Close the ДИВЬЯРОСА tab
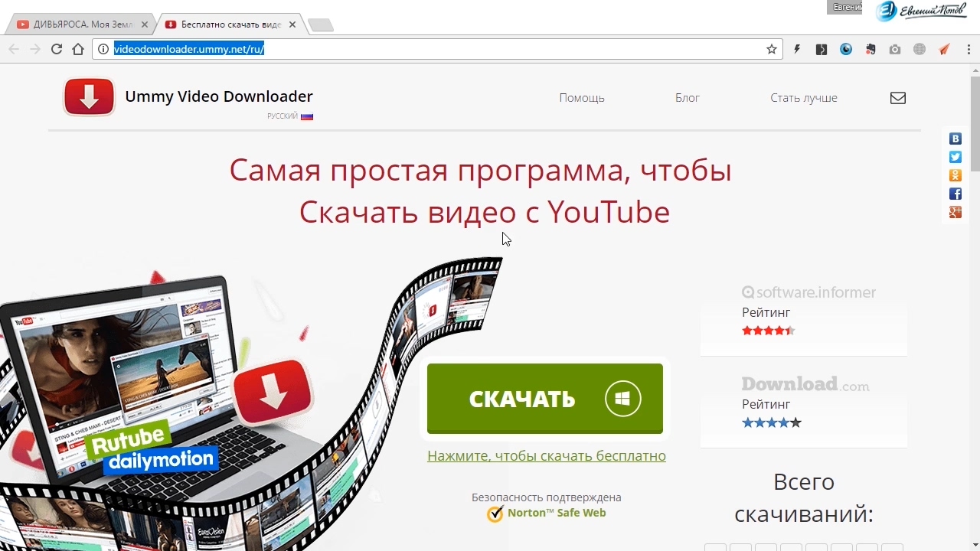This screenshot has width=980, height=551. pyautogui.click(x=145, y=24)
